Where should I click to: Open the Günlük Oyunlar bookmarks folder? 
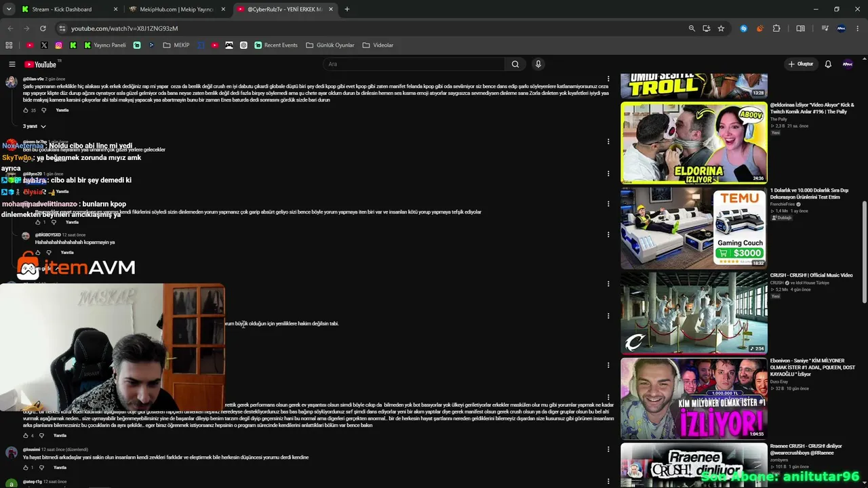(330, 45)
